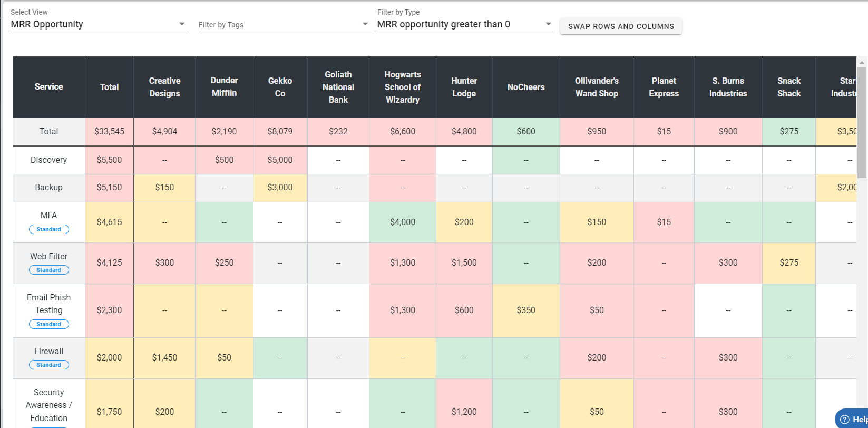Click the green $600 NoCheers total cell
The height and width of the screenshot is (428, 868).
point(526,132)
